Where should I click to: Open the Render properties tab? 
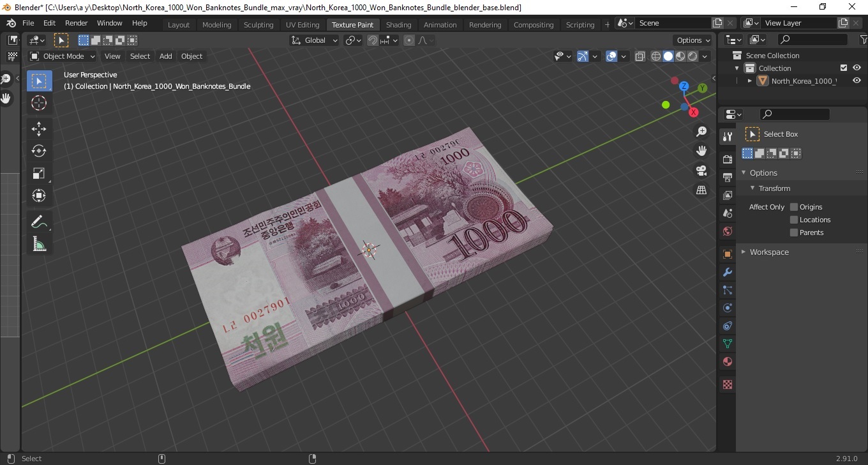(x=727, y=159)
